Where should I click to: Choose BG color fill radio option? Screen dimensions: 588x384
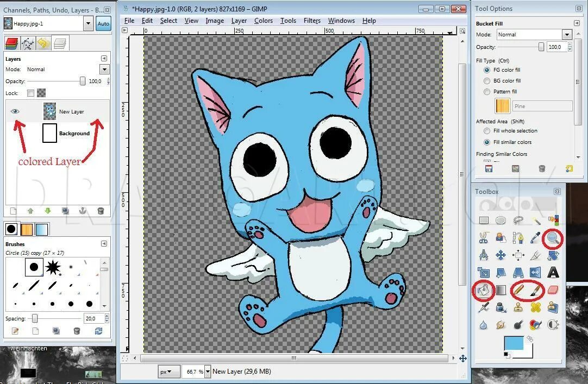click(487, 81)
